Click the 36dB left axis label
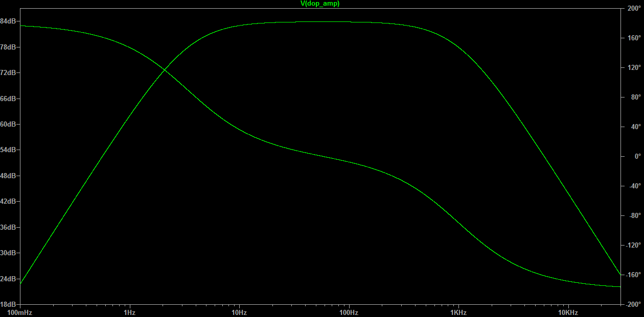The width and height of the screenshot is (644, 317). [8, 227]
